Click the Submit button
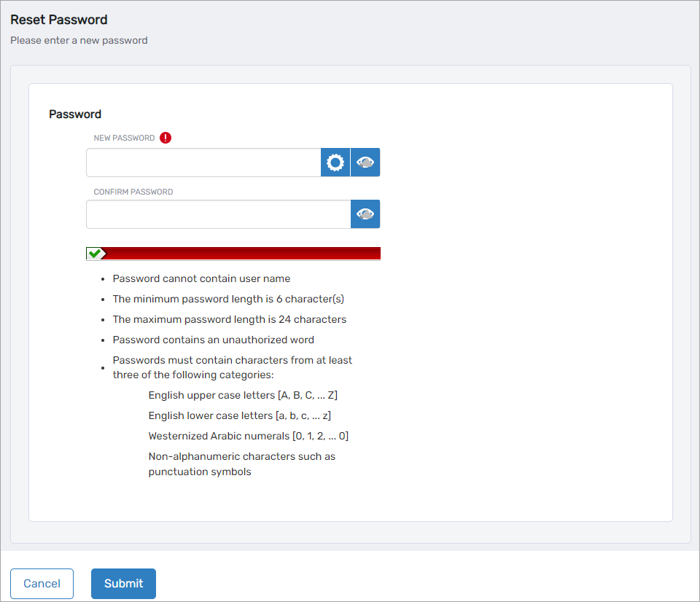 123,583
